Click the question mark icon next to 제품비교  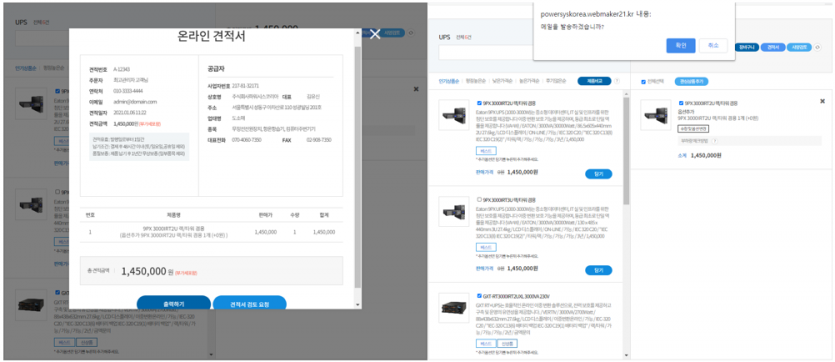click(617, 81)
